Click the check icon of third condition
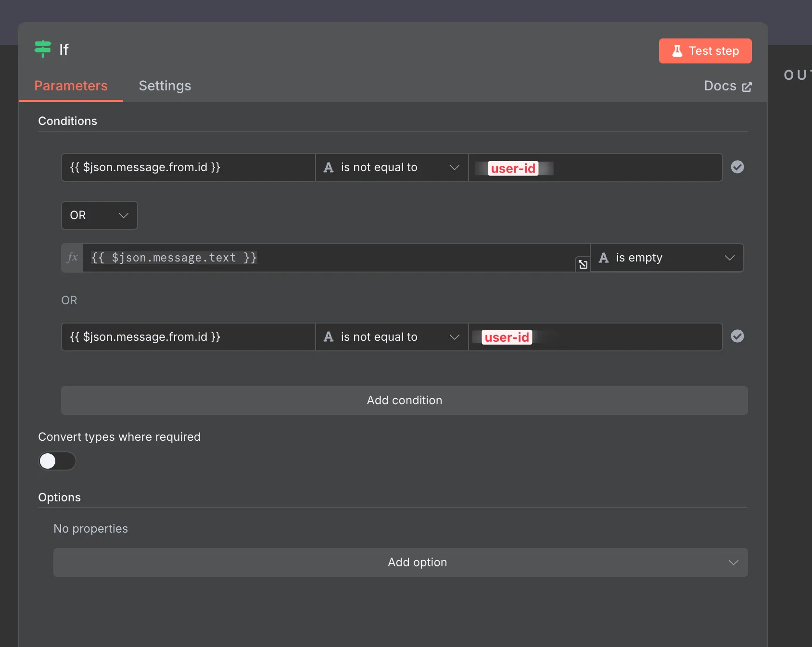The image size is (812, 647). 737,336
